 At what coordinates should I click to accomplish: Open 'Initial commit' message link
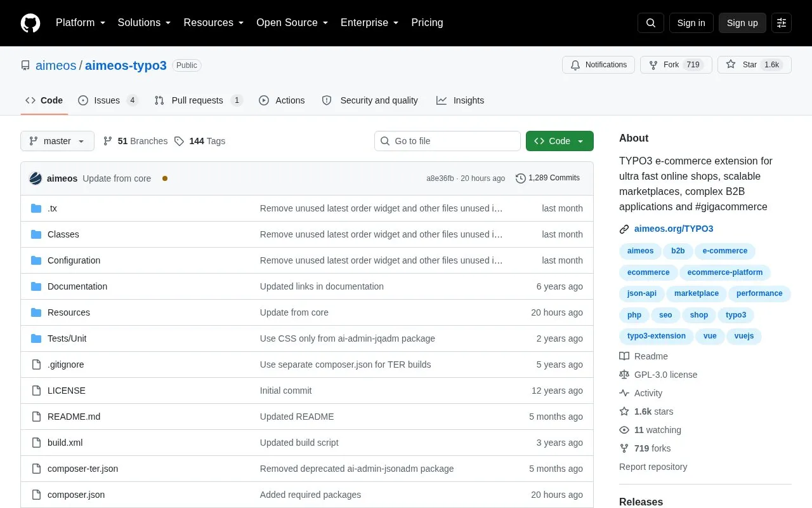[x=286, y=391]
